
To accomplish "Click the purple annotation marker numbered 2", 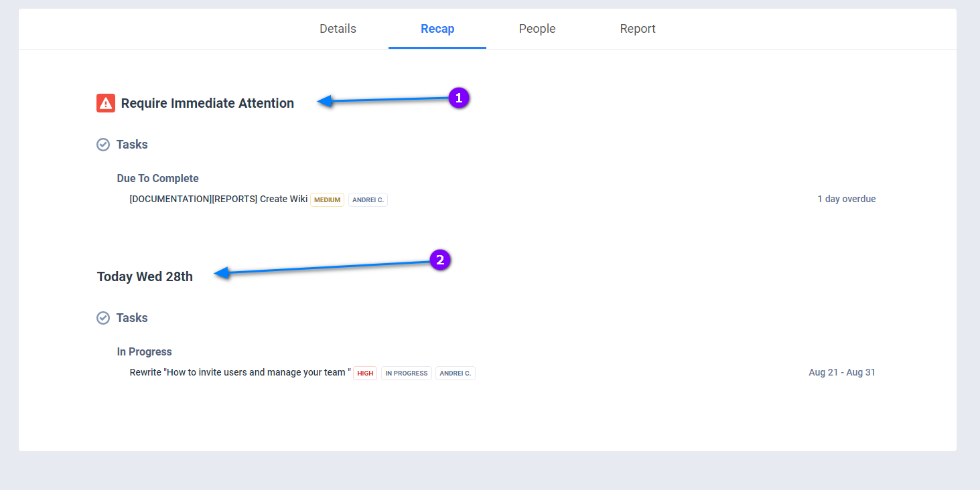I will tap(439, 260).
